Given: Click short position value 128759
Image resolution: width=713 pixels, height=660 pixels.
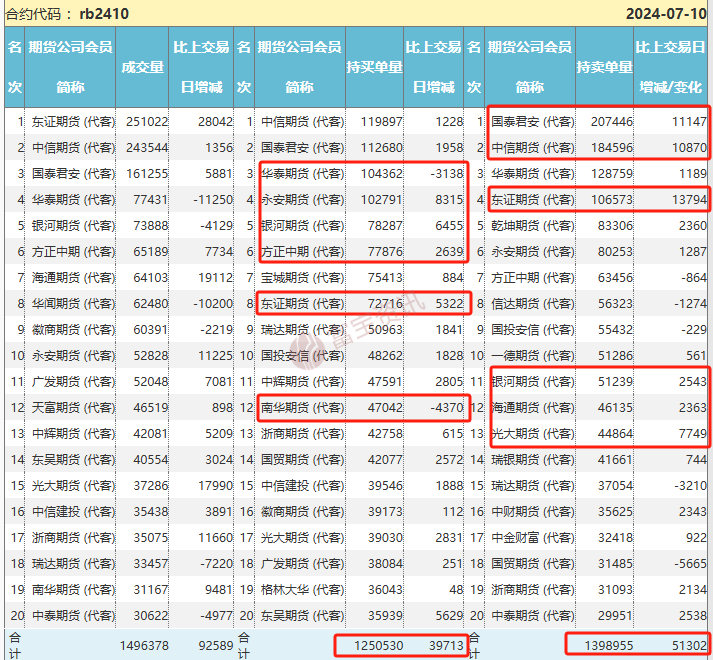Looking at the screenshot, I should pos(612,173).
